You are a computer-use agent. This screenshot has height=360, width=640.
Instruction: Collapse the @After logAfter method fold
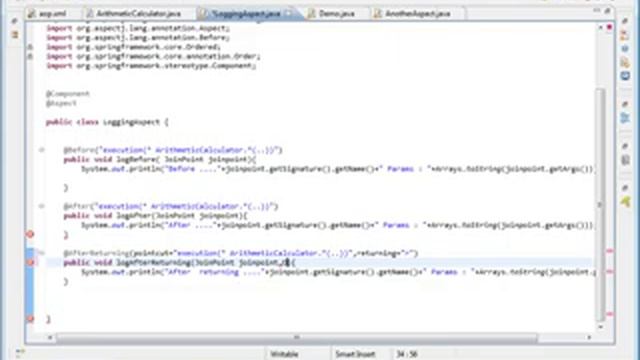click(41, 206)
